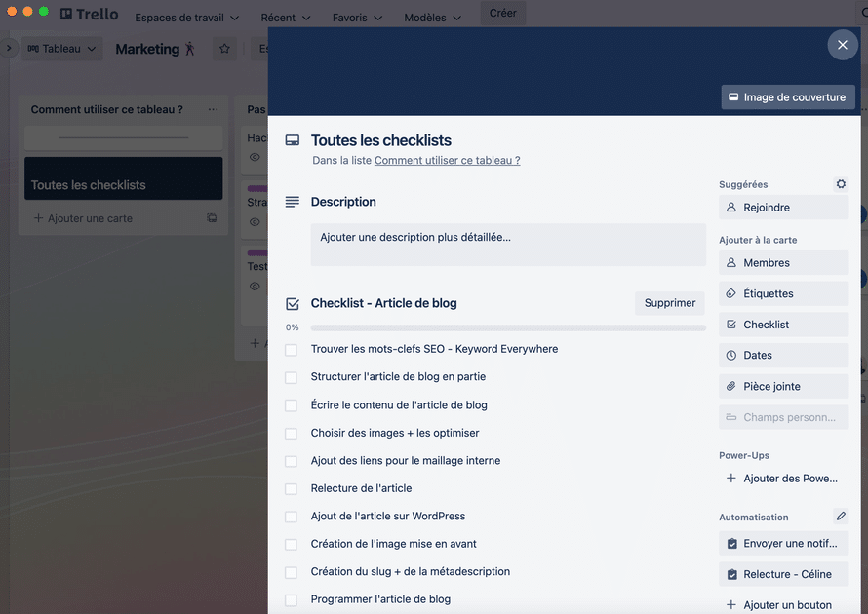Click the Comment utiliser ce tableau ? list header

click(107, 109)
